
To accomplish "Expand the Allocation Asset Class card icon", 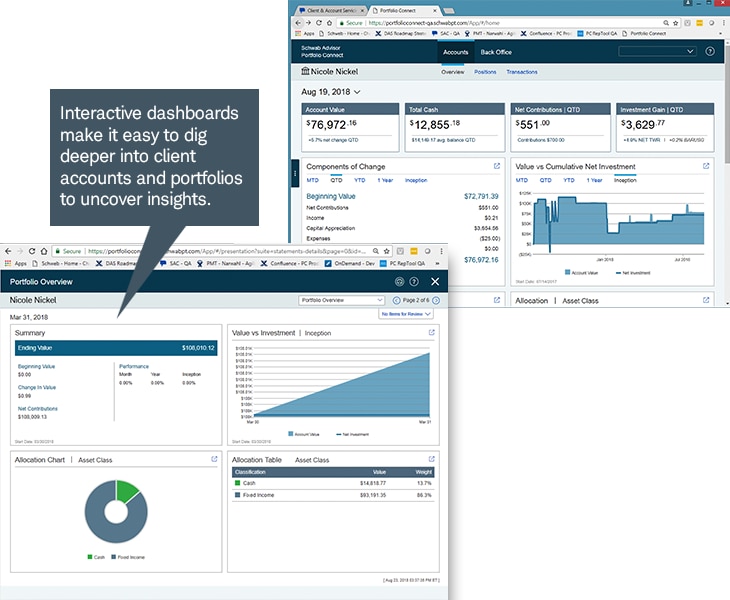I will tap(706, 300).
